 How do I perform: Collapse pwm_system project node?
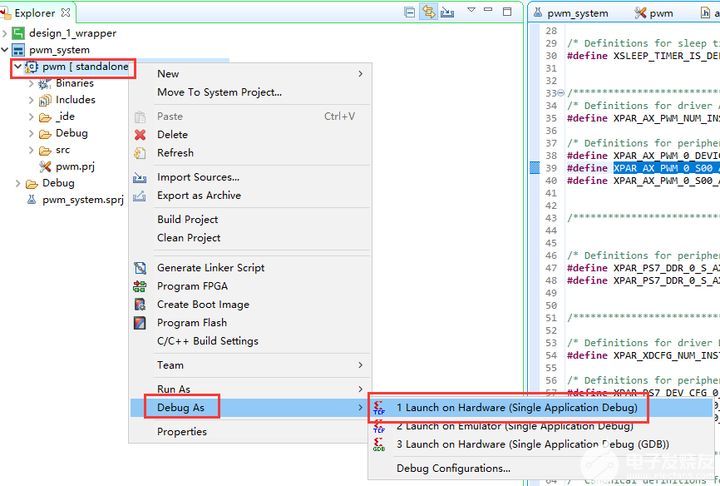tap(5, 49)
